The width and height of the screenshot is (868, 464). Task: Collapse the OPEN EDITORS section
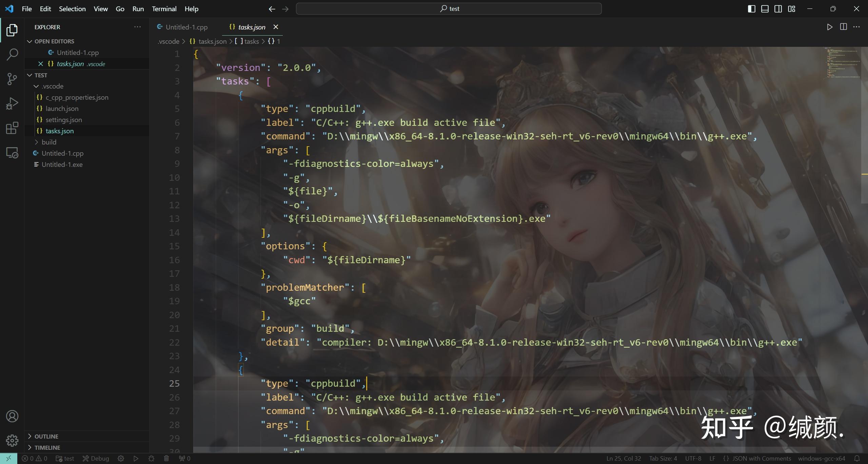(29, 41)
